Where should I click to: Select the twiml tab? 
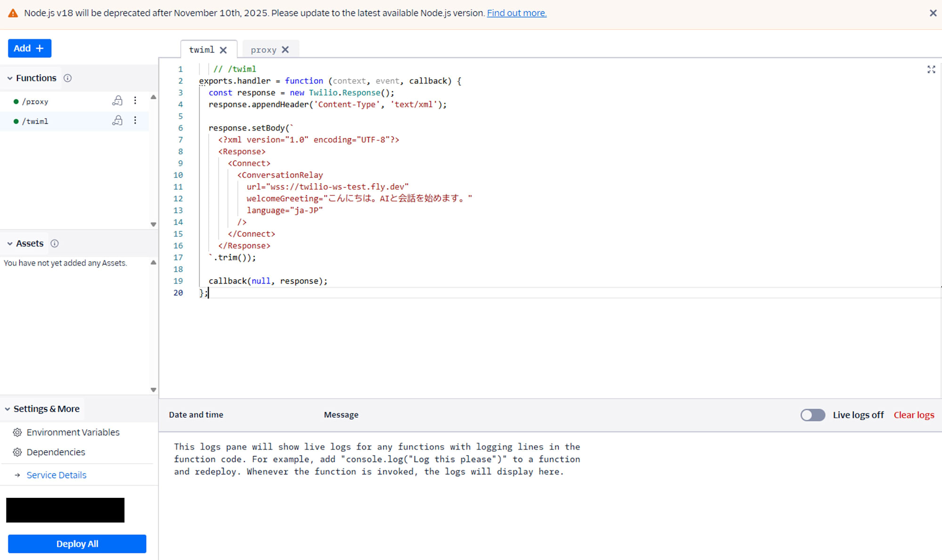tap(202, 50)
